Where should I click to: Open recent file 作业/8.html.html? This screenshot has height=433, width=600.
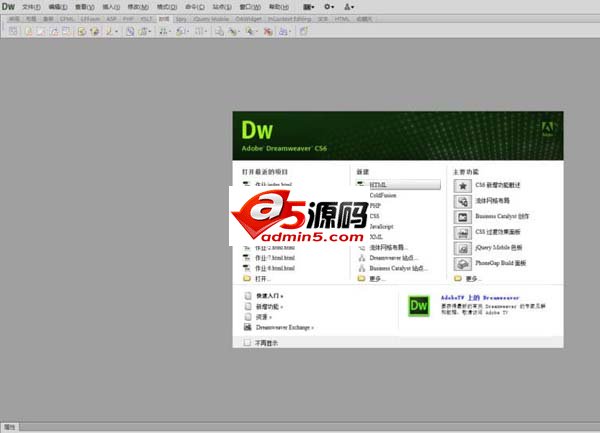point(275,268)
